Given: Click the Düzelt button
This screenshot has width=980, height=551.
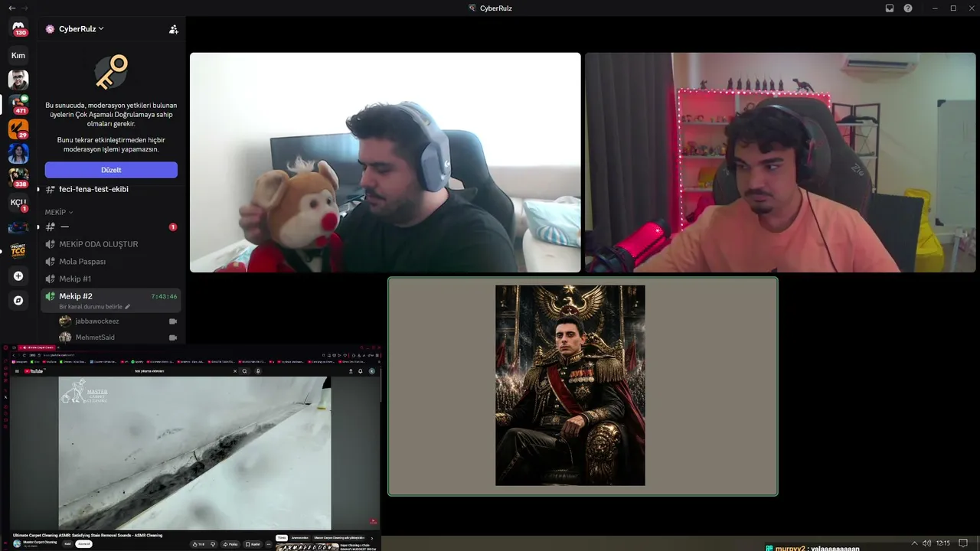Looking at the screenshot, I should click(x=111, y=170).
